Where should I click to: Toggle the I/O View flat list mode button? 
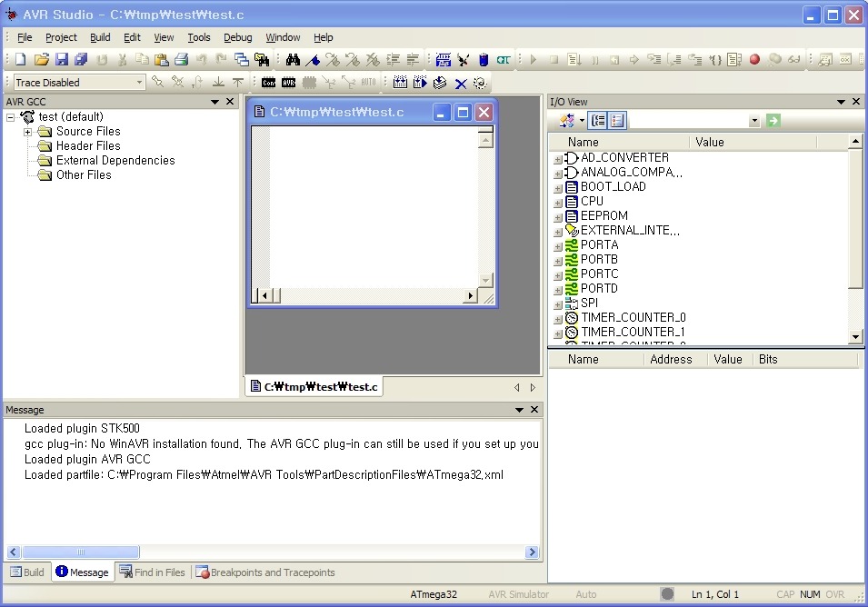[617, 120]
